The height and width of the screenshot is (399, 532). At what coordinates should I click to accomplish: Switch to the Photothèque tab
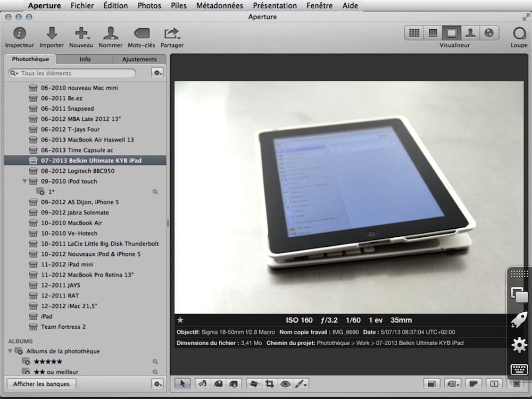pos(30,59)
